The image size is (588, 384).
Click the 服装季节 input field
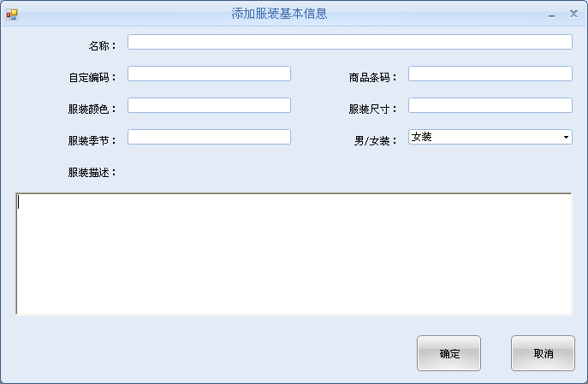click(x=209, y=137)
